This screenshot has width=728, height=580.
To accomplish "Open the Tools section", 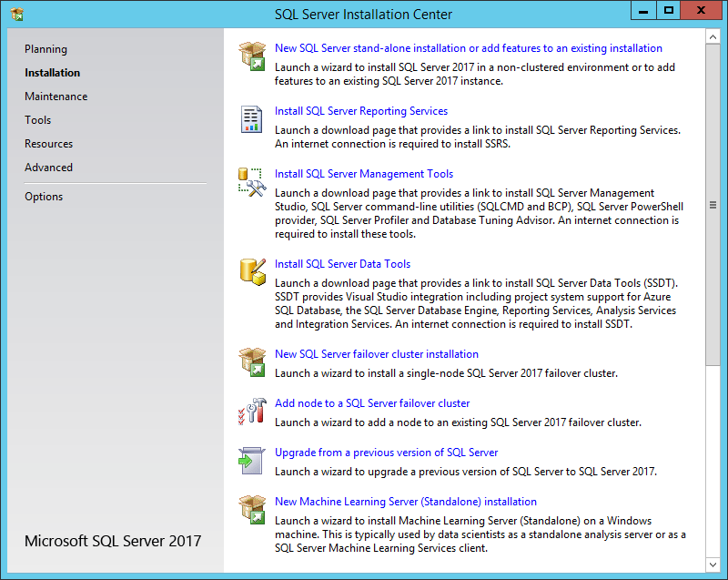I will coord(38,120).
